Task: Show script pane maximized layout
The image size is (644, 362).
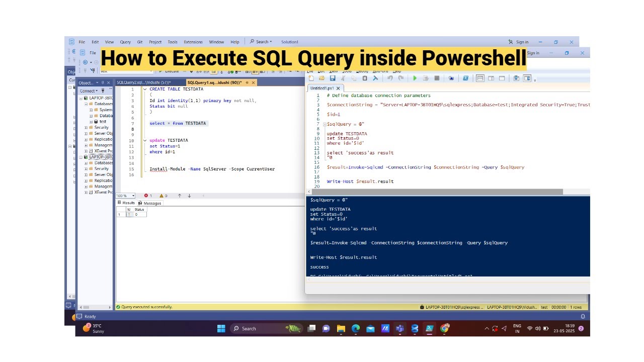Action: 502,78
